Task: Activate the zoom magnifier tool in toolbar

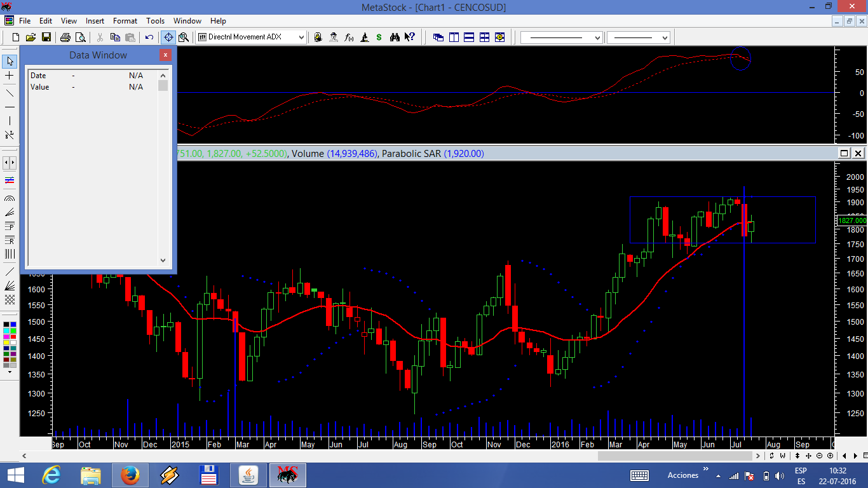Action: pos(184,37)
